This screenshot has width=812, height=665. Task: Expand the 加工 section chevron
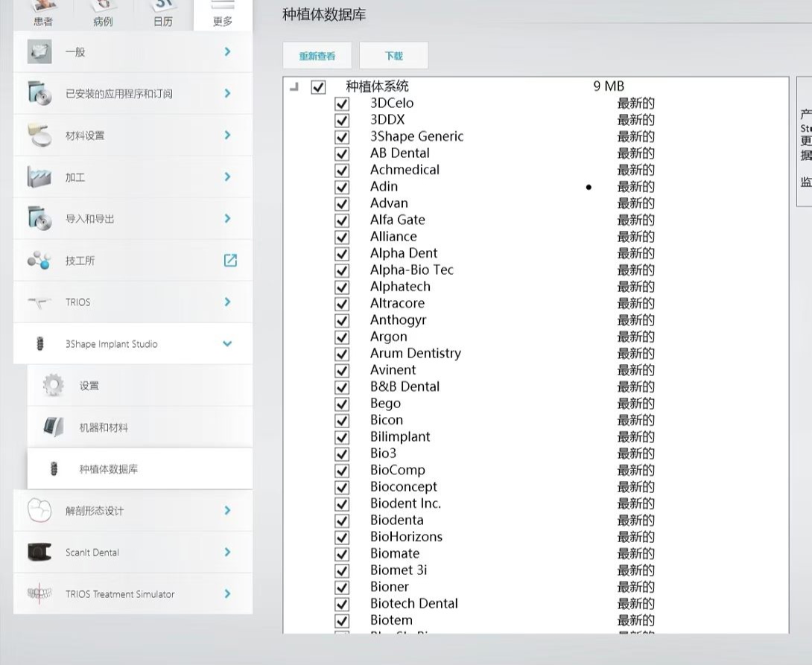click(227, 176)
